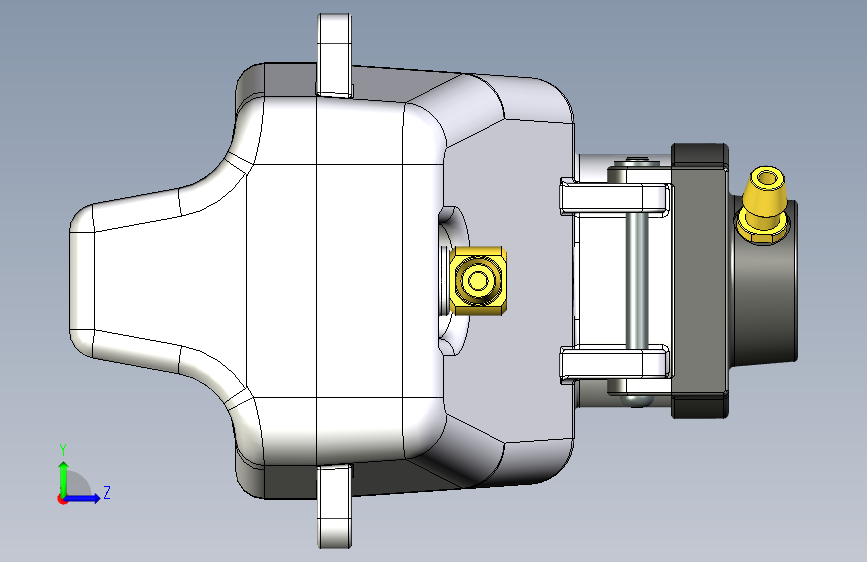The width and height of the screenshot is (867, 562).
Task: Click the green Y axis label
Action: pos(63,450)
